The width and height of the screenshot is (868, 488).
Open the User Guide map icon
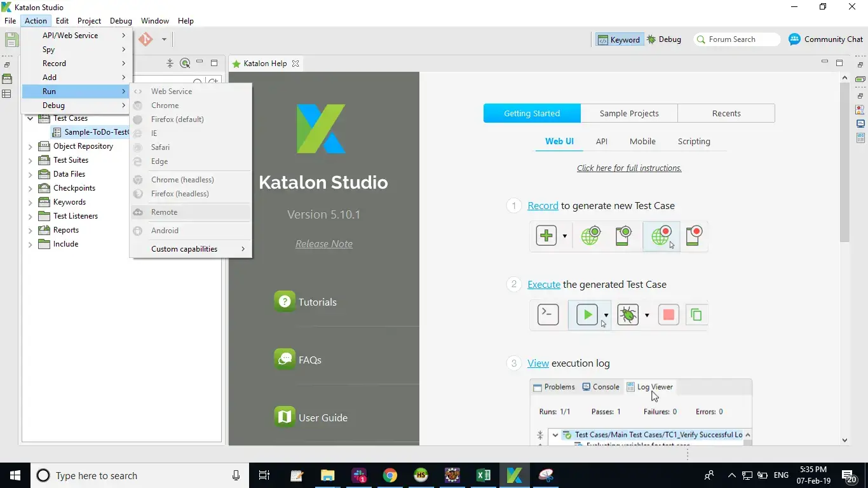[284, 417]
